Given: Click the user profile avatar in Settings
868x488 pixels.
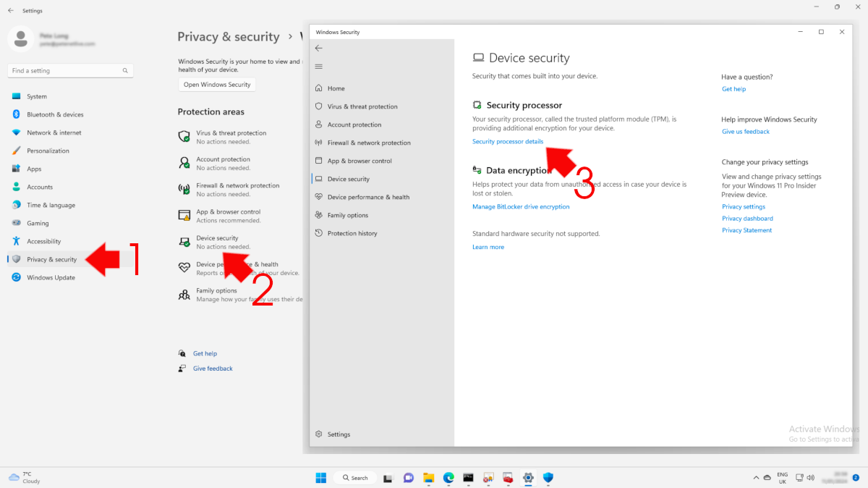Looking at the screenshot, I should pyautogui.click(x=22, y=38).
